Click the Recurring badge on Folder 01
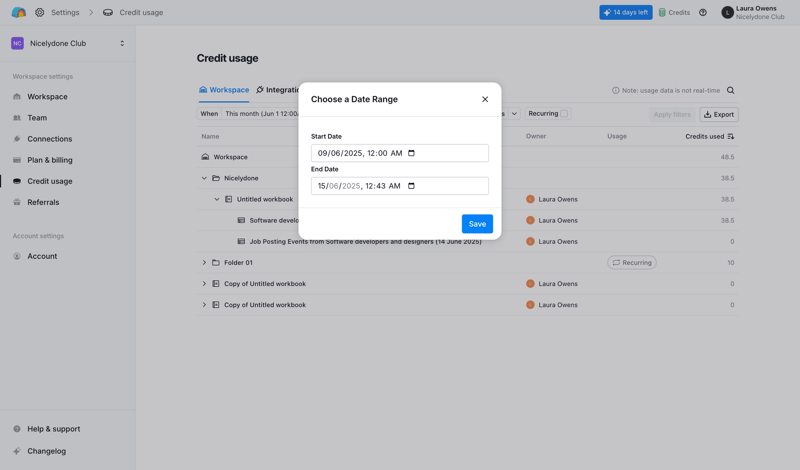The width and height of the screenshot is (800, 470). coord(632,262)
